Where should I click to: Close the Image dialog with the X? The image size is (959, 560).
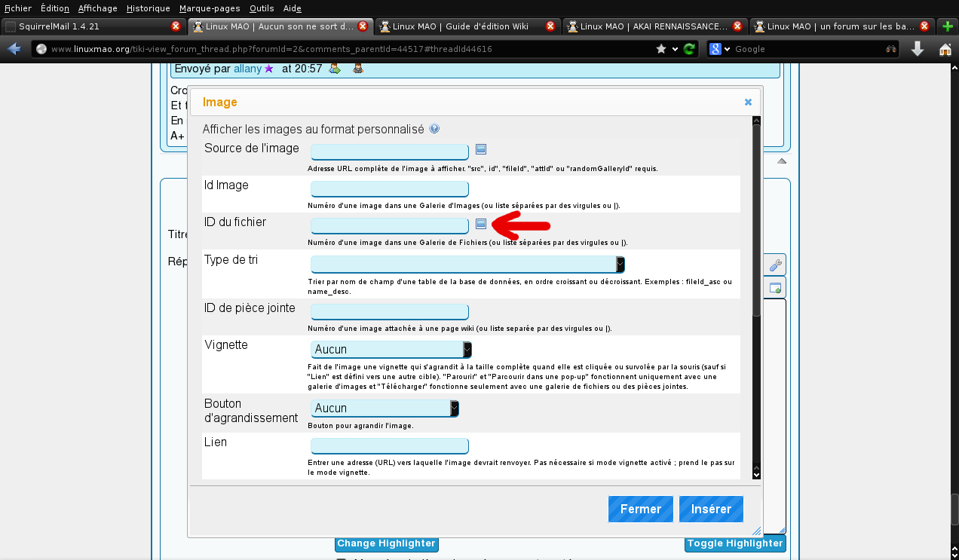tap(748, 102)
